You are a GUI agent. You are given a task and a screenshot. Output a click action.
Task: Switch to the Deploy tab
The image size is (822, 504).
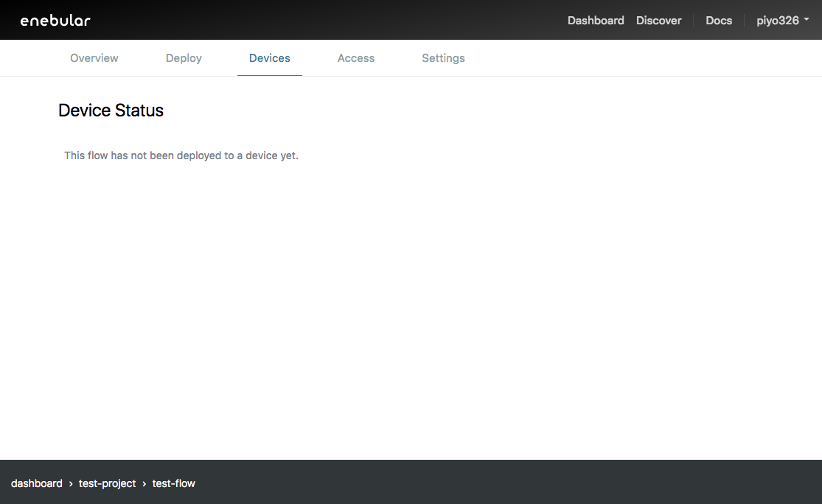click(x=184, y=58)
